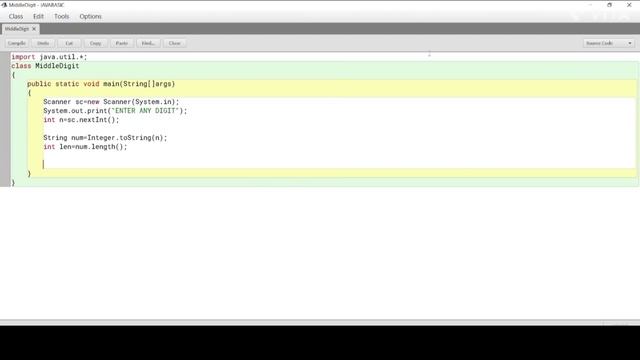
Task: Click the line 'import java.util.*;'
Action: (x=49, y=57)
